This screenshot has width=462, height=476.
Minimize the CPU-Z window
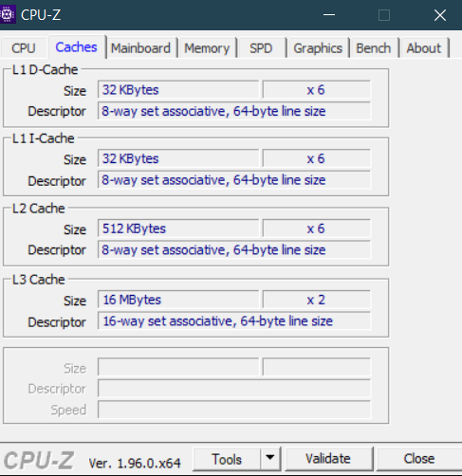coord(329,15)
